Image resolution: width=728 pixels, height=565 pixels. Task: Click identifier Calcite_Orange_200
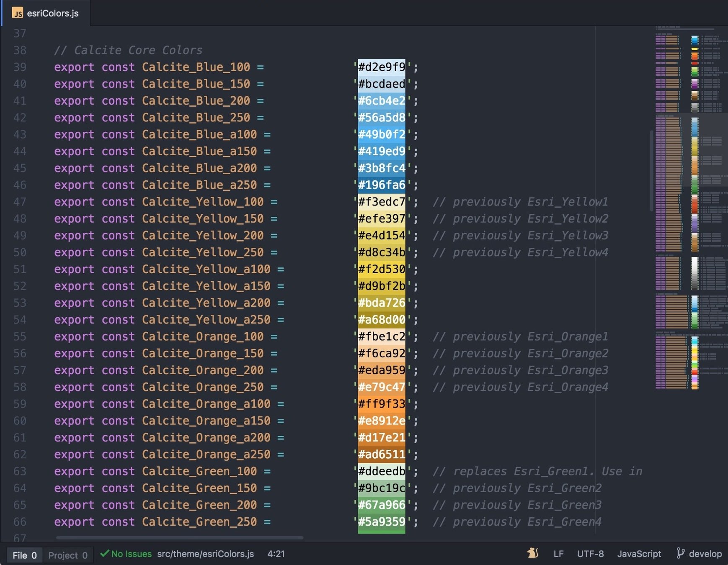(203, 370)
